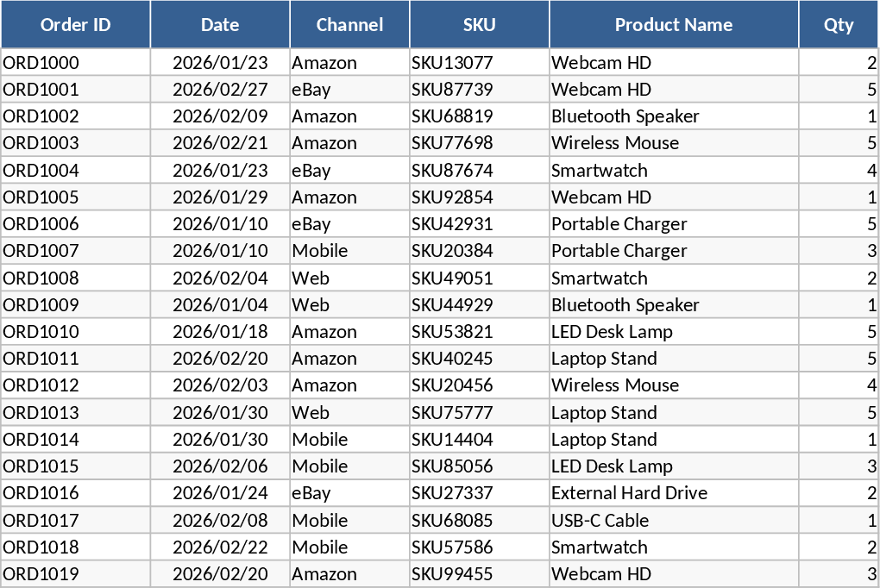Image resolution: width=880 pixels, height=588 pixels.
Task: Select the Date column header
Action: (x=220, y=25)
